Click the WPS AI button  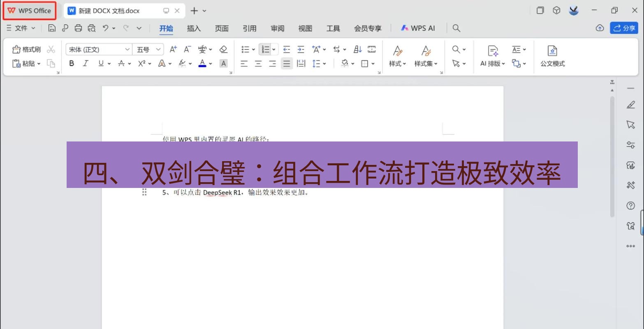coord(418,28)
